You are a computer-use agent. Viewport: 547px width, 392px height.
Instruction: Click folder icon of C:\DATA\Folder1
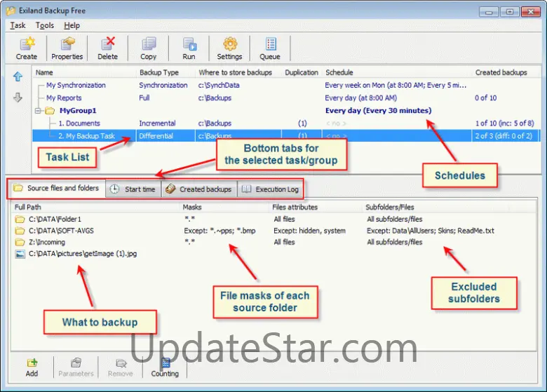(x=20, y=219)
